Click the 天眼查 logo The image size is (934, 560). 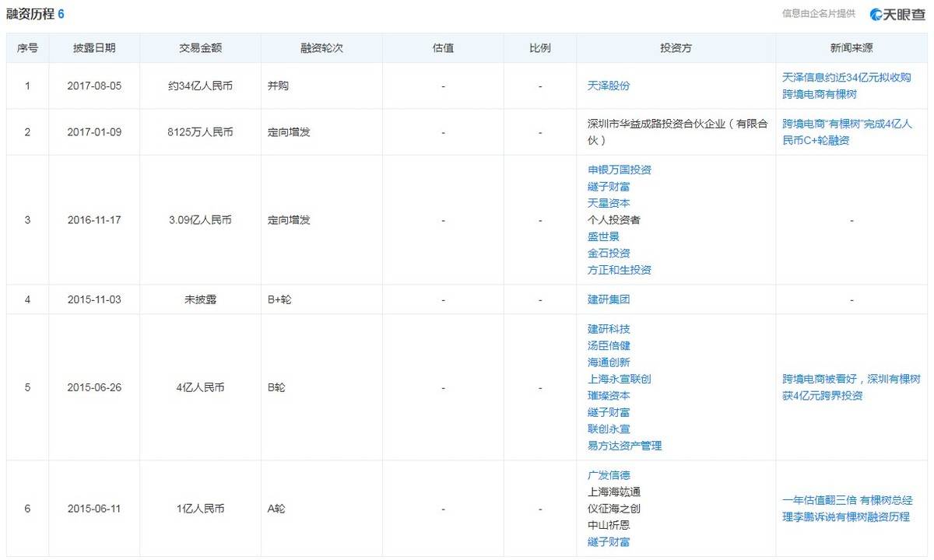pos(897,14)
